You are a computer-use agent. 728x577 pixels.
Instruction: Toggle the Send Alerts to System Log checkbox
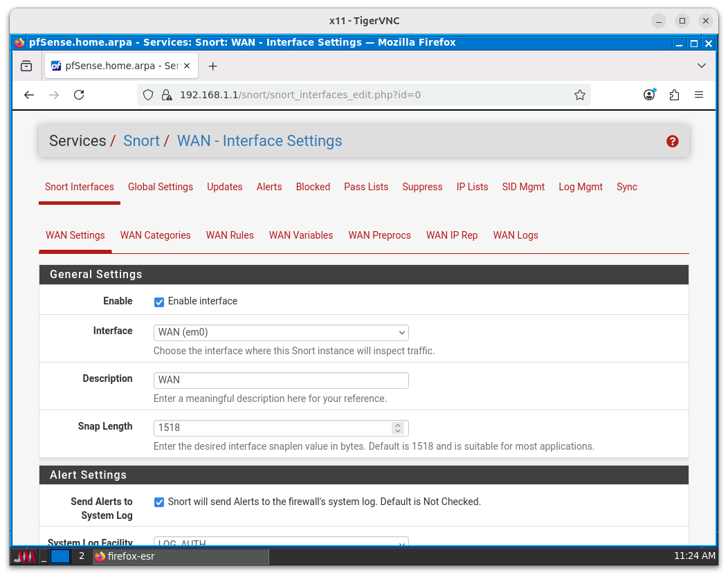tap(158, 502)
